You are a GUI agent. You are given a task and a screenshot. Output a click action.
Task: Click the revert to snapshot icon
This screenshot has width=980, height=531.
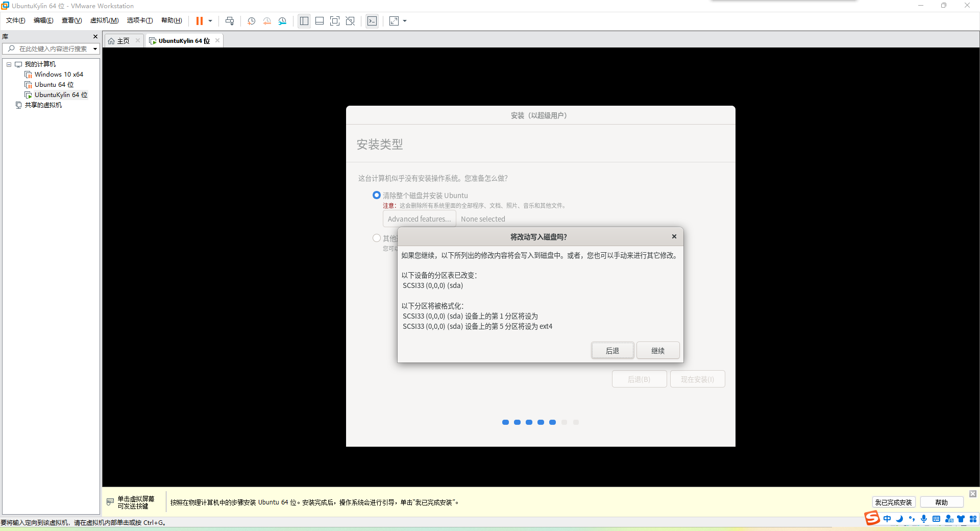click(x=267, y=21)
